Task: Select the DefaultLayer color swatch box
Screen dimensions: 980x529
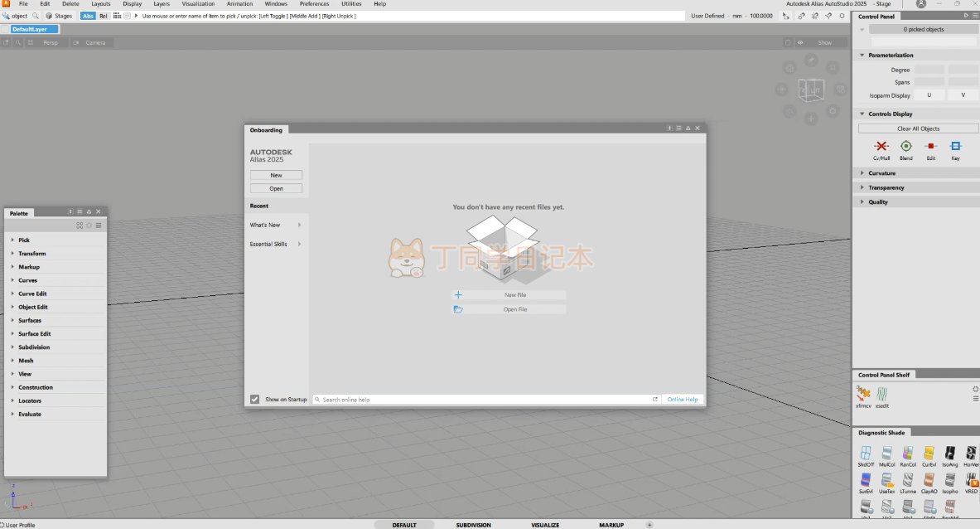Action: tap(6, 29)
